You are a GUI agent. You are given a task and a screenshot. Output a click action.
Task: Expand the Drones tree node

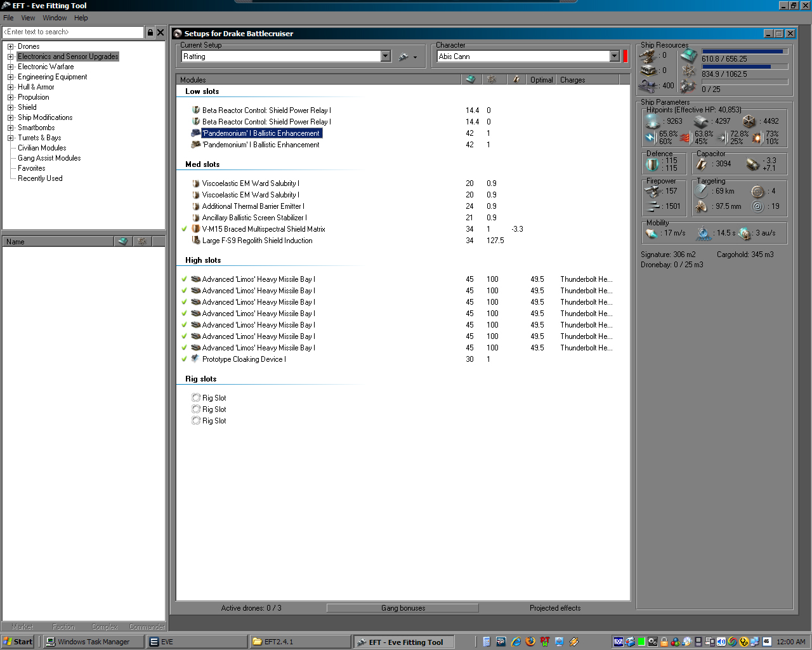pos(11,46)
